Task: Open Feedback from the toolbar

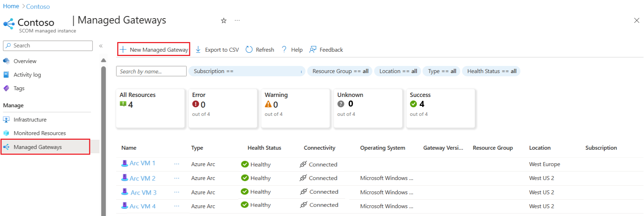Action: pos(326,50)
